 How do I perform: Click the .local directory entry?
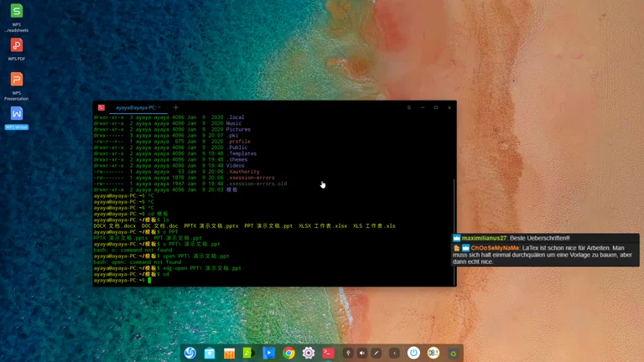[x=235, y=117]
